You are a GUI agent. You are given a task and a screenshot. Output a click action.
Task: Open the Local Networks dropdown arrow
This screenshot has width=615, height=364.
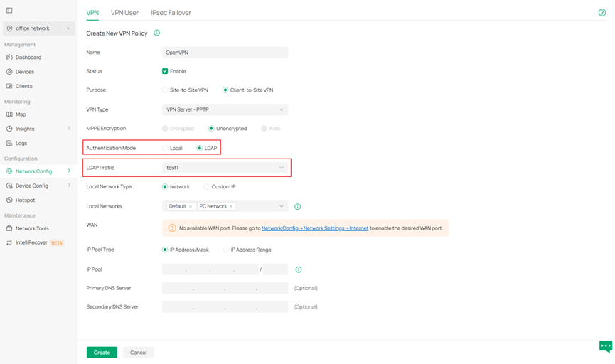[x=282, y=206]
